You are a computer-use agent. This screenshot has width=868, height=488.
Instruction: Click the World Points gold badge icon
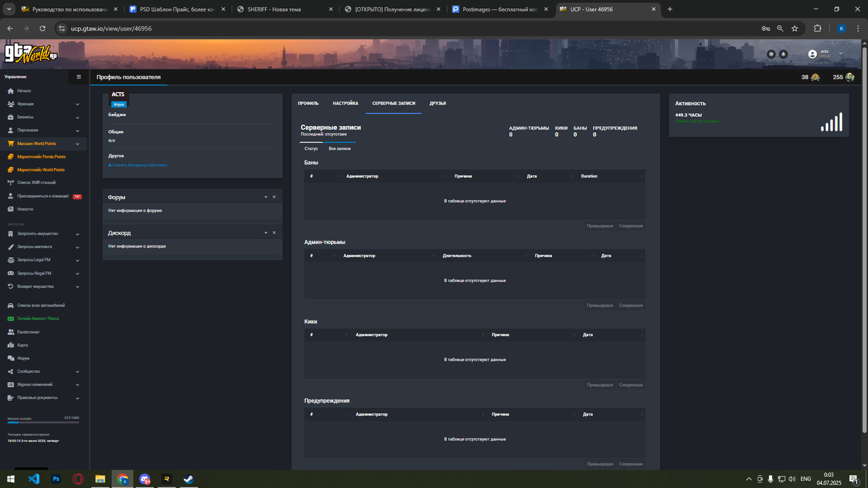click(815, 77)
